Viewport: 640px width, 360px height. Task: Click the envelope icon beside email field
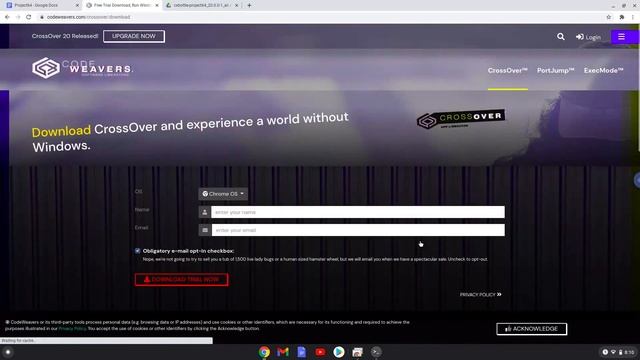point(205,230)
